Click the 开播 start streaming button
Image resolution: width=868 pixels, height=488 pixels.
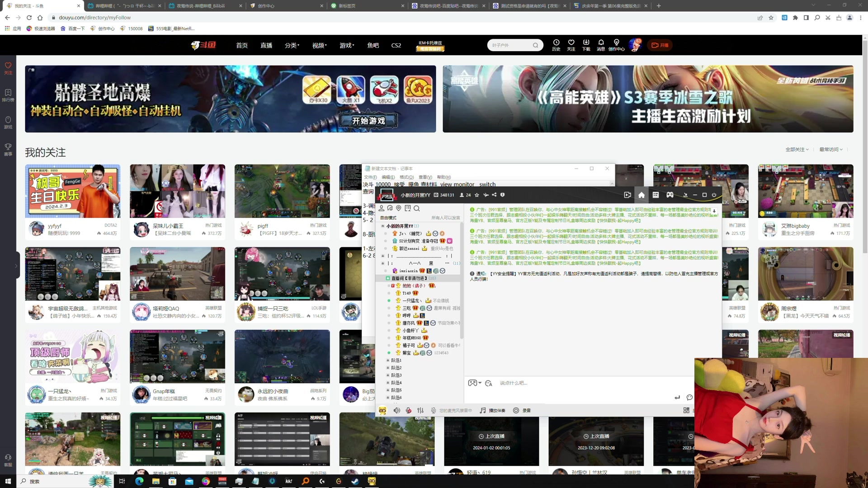coord(660,45)
